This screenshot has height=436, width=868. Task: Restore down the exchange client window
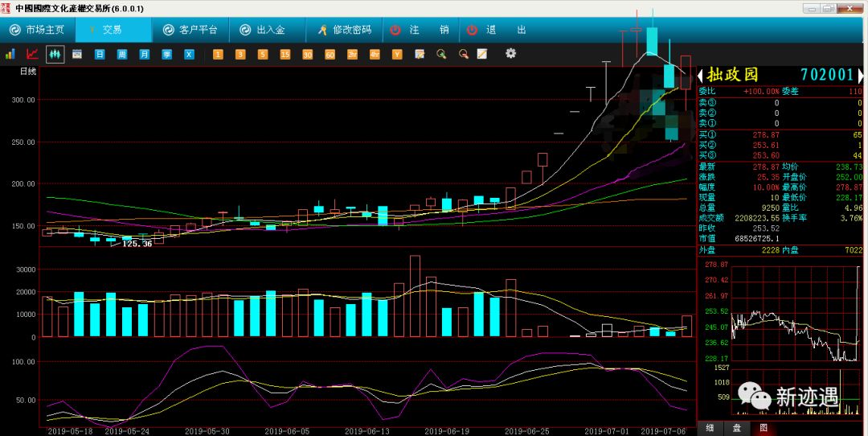click(x=828, y=8)
